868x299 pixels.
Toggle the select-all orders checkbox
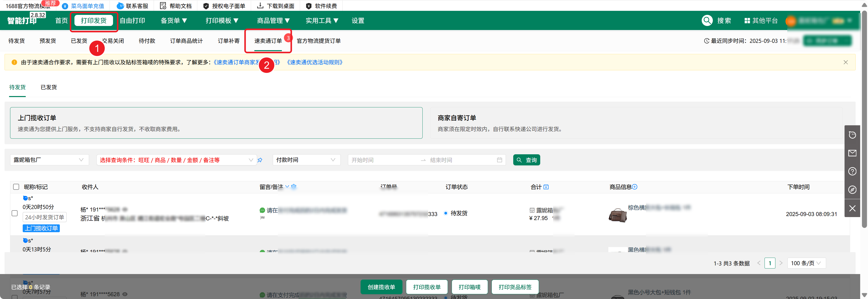point(16,187)
